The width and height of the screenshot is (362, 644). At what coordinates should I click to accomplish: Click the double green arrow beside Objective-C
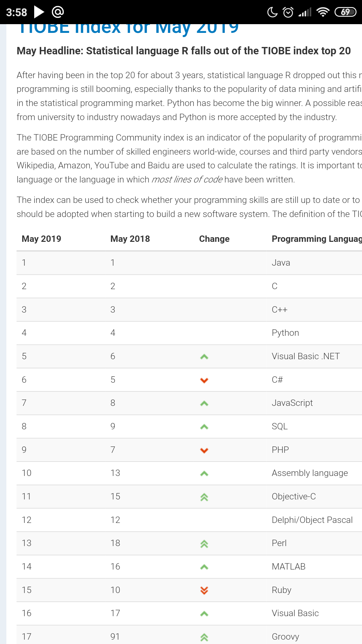(204, 497)
